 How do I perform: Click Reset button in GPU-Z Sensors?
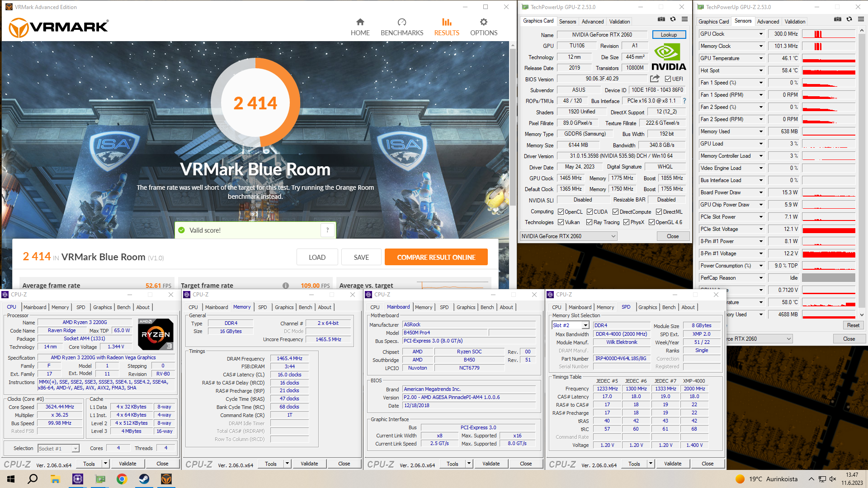click(x=854, y=325)
